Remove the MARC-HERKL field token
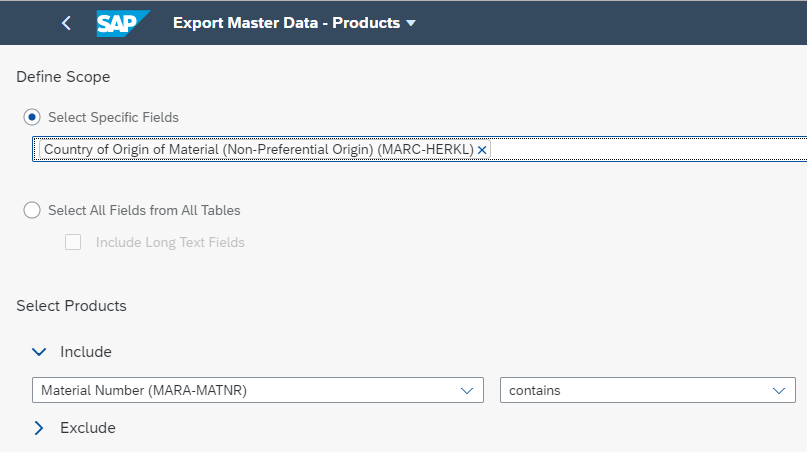807x452 pixels. point(482,150)
